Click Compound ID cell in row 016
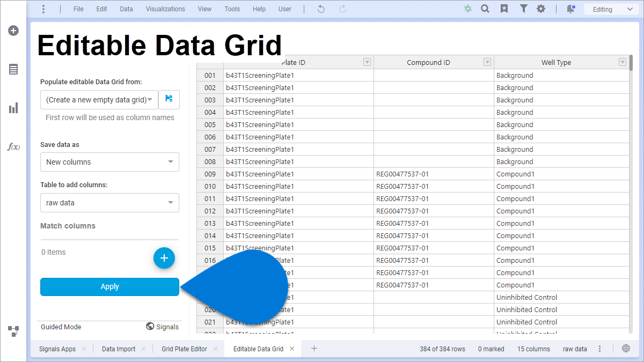The height and width of the screenshot is (362, 644). (434, 260)
